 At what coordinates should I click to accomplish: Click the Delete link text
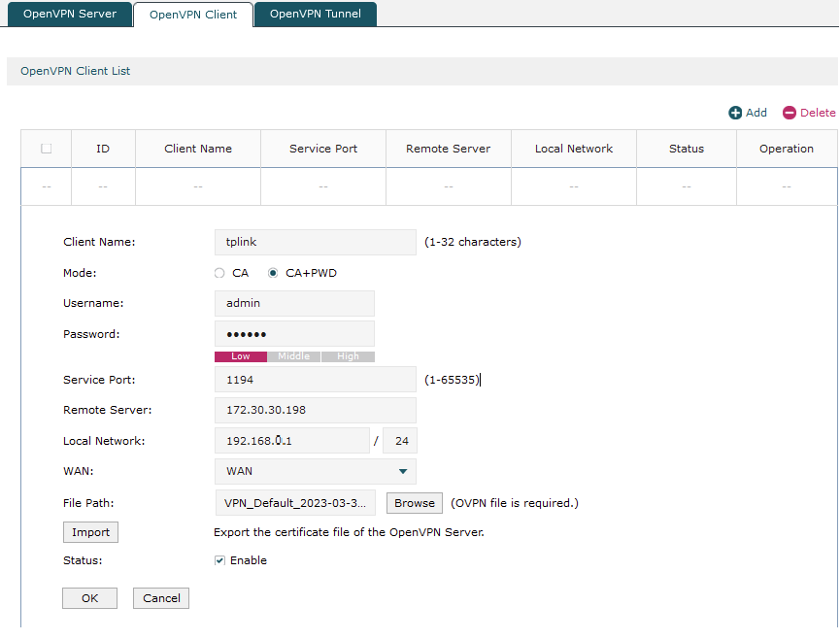818,113
